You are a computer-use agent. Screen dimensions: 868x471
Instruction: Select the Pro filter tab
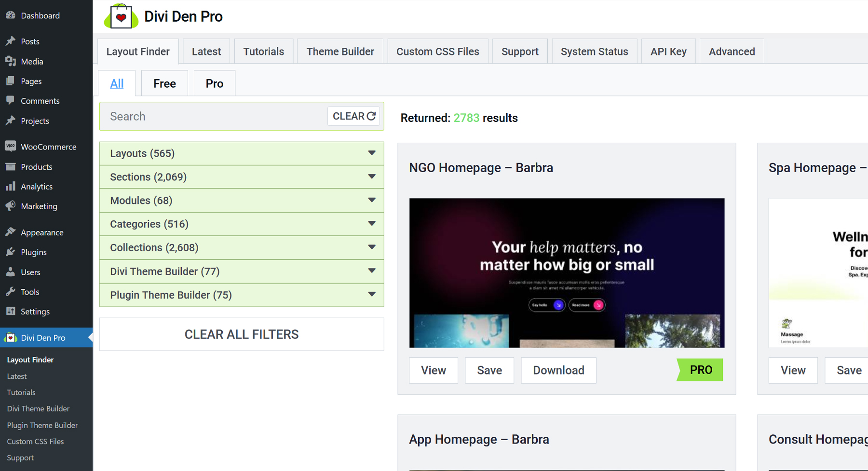tap(215, 83)
